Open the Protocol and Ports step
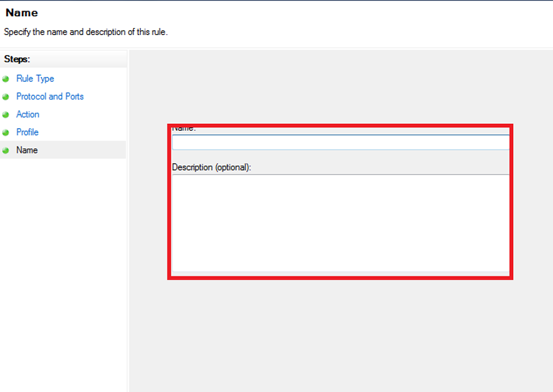Image resolution: width=553 pixels, height=392 pixels. 50,97
